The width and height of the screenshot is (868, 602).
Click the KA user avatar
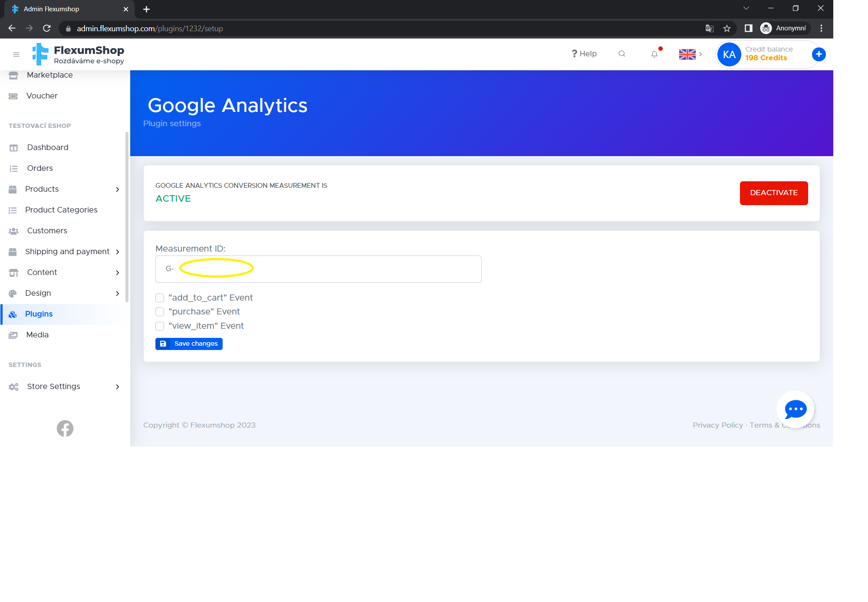(x=729, y=54)
